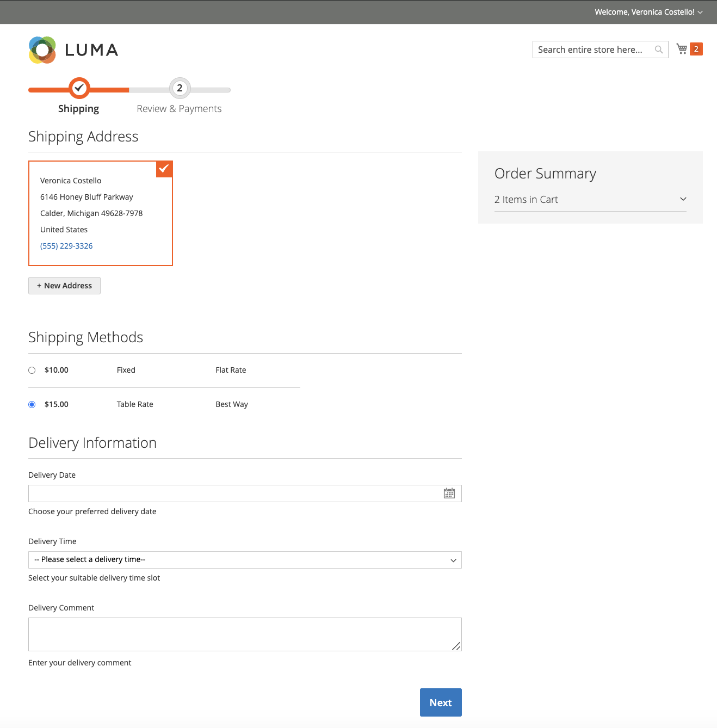Open the shopping cart icon
717x728 pixels.
click(682, 49)
